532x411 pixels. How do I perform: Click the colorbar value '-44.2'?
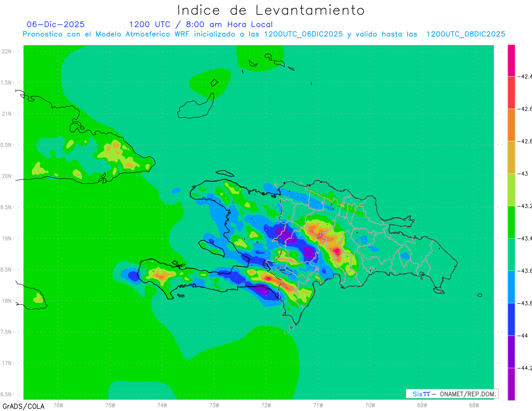pyautogui.click(x=525, y=368)
